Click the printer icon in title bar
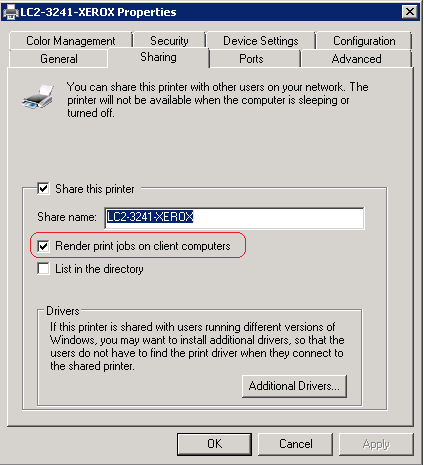 [11, 12]
